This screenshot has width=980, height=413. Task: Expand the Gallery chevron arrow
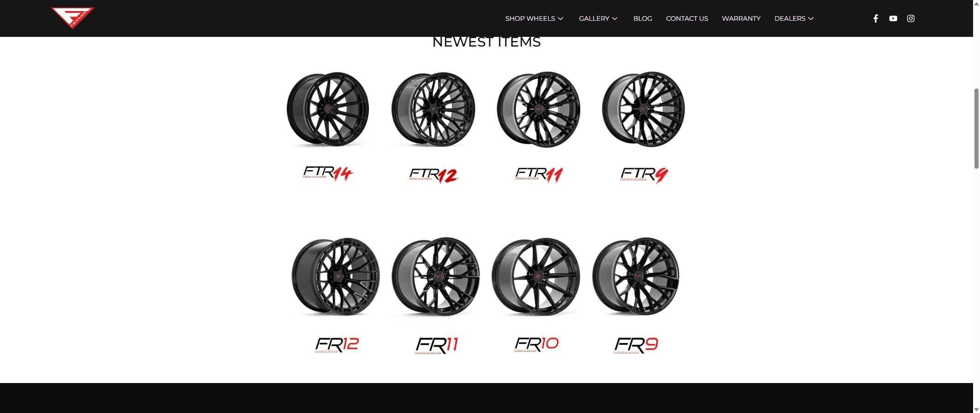coord(615,18)
